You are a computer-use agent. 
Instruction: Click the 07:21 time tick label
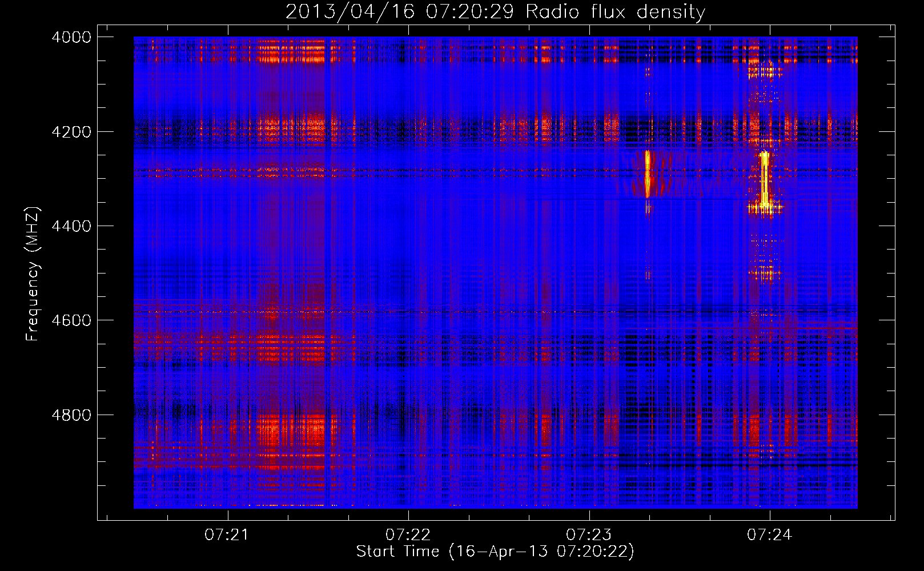(227, 535)
